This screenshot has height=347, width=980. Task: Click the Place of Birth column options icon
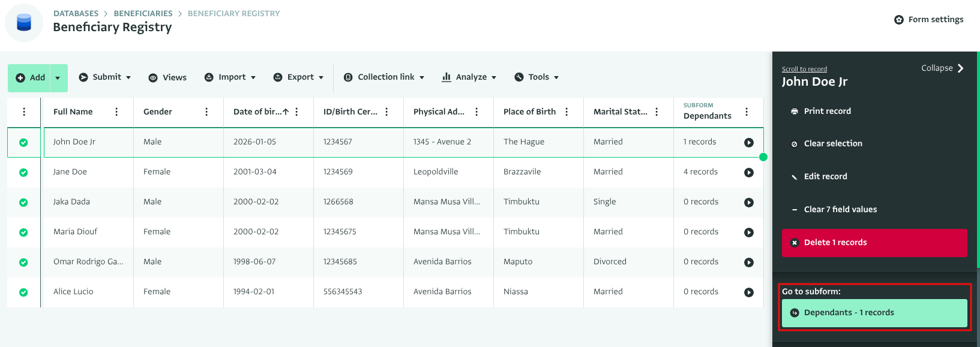point(567,112)
